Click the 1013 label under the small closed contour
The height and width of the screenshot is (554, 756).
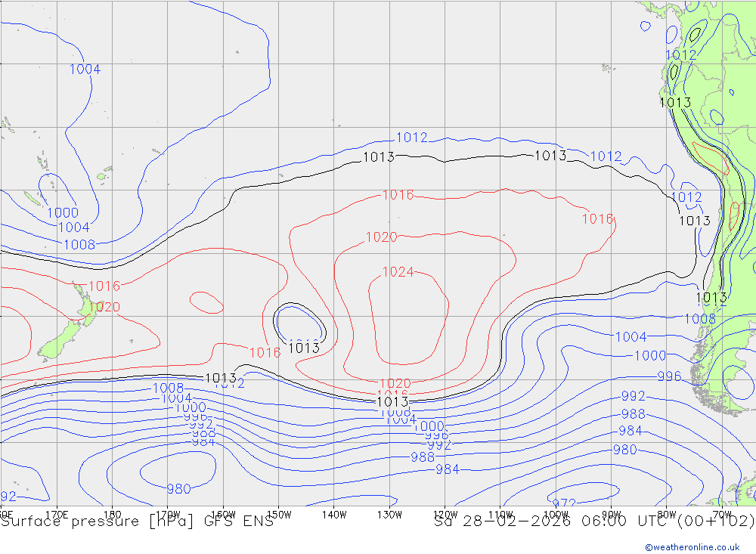click(x=304, y=348)
